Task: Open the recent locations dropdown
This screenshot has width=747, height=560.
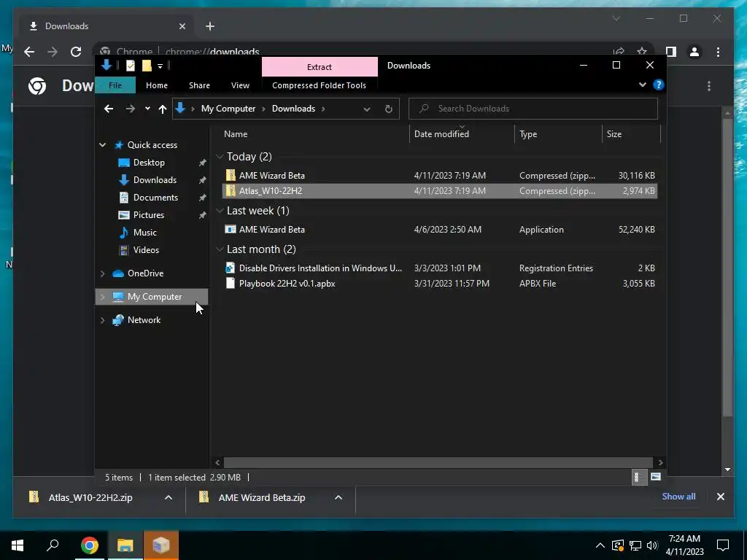Action: coord(147,109)
